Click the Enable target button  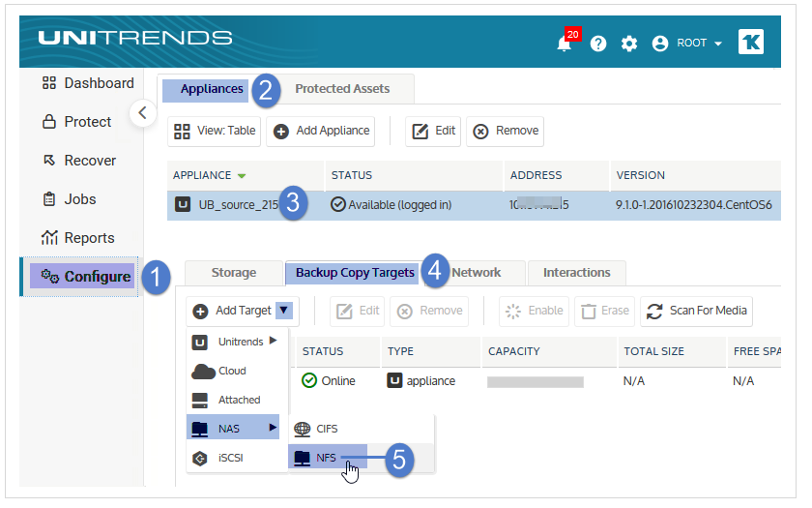click(534, 311)
